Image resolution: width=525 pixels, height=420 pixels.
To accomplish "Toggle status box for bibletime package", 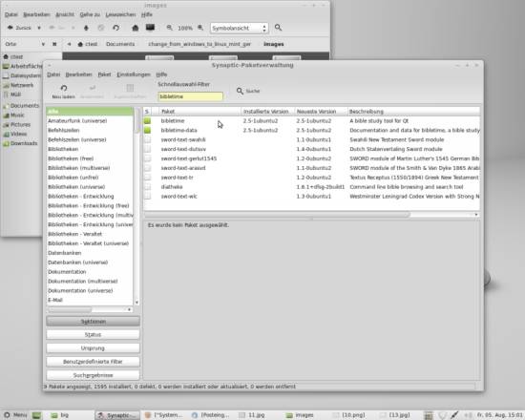I will (x=147, y=121).
